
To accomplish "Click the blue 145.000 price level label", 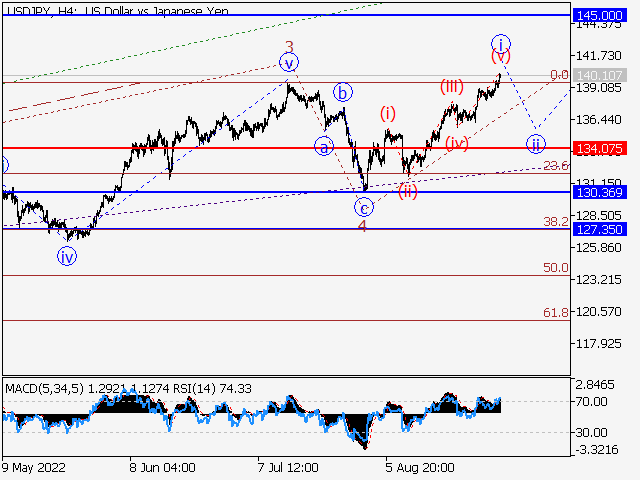I will pyautogui.click(x=599, y=16).
